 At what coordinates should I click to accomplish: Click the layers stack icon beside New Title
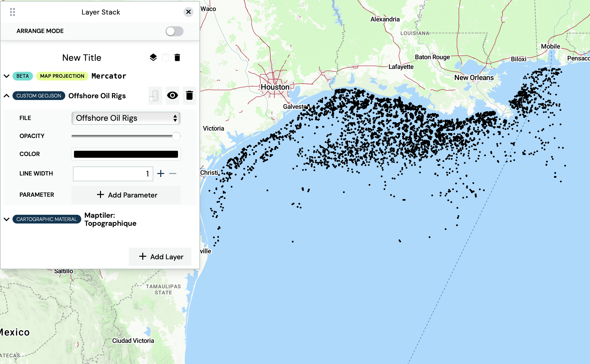point(153,57)
